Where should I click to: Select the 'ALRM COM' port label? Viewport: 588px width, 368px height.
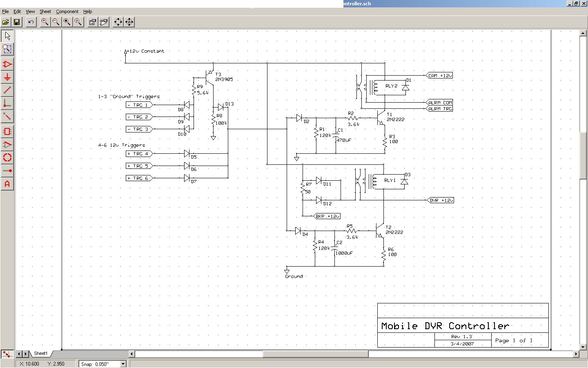pyautogui.click(x=439, y=103)
